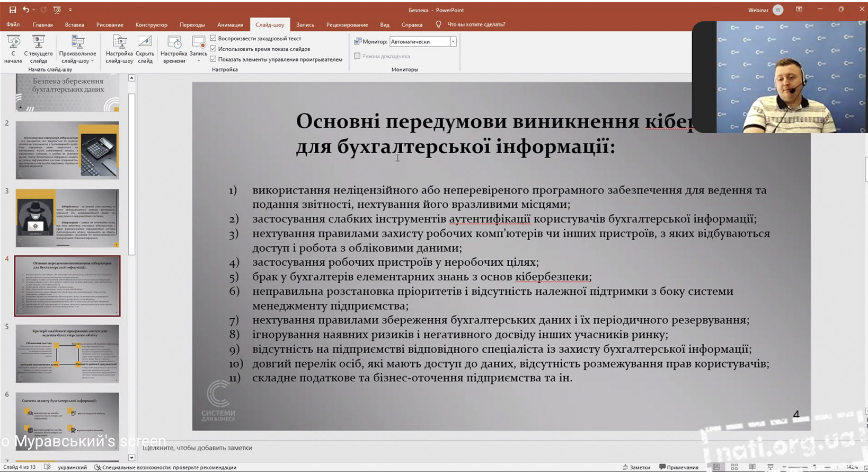Toggle Заметки notes button in status bar

coord(636,467)
